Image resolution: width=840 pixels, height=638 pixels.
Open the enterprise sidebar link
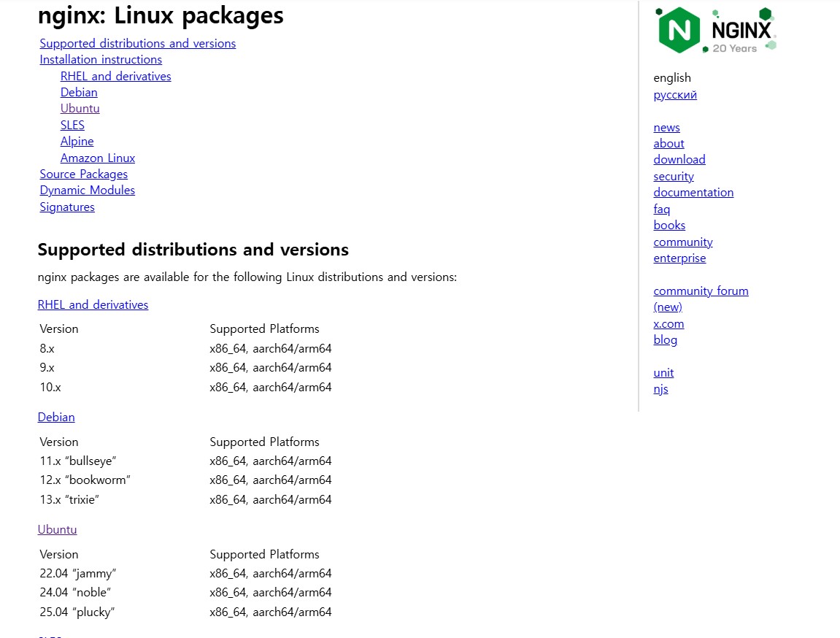pos(680,258)
